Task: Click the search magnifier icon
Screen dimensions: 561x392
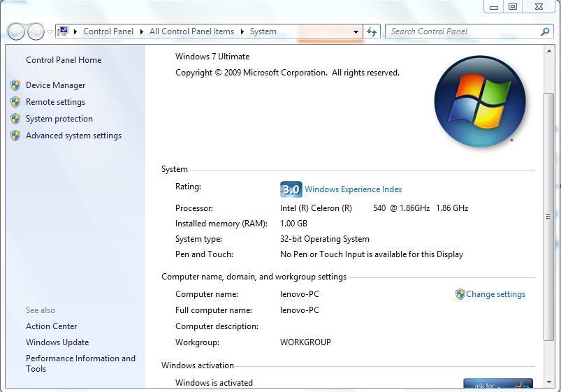Action: click(545, 31)
